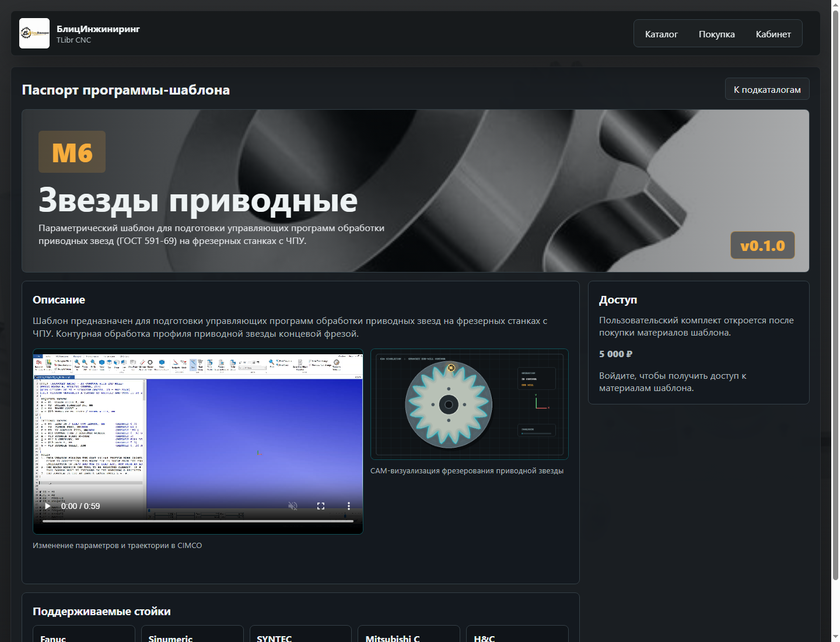Screen dimensions: 840x642
Task: Click the БлицИнжиниринг logo icon
Action: 34,33
